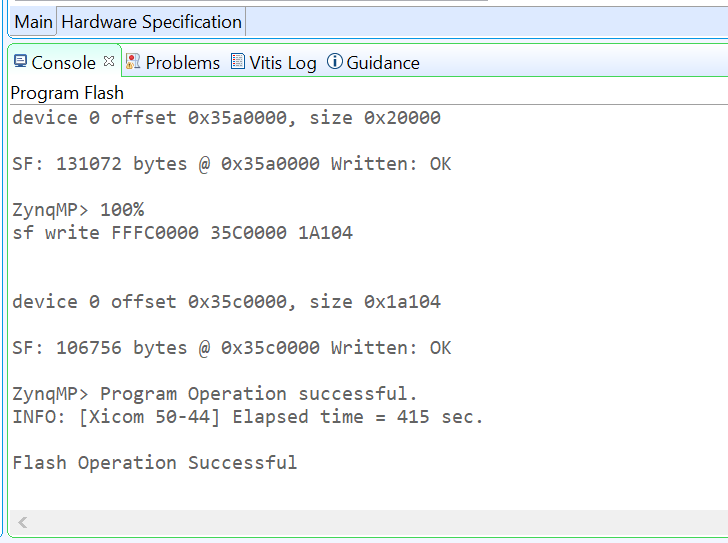The height and width of the screenshot is (543, 728).
Task: Click the Guidance info circle icon
Action: tap(334, 61)
